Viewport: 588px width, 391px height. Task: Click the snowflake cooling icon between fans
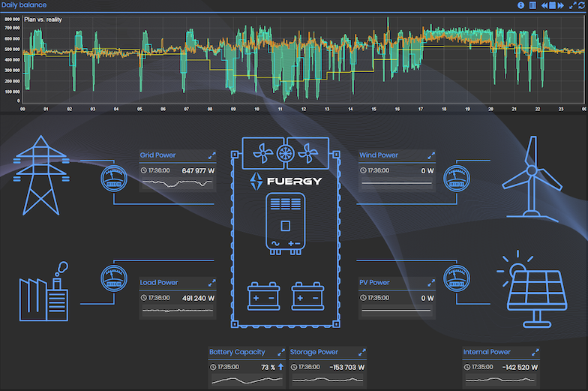pyautogui.click(x=285, y=153)
